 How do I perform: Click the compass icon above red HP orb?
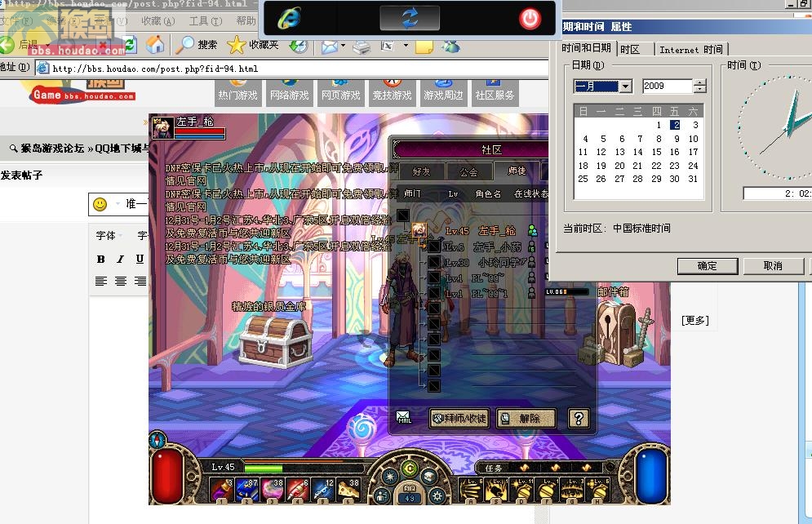[x=158, y=440]
